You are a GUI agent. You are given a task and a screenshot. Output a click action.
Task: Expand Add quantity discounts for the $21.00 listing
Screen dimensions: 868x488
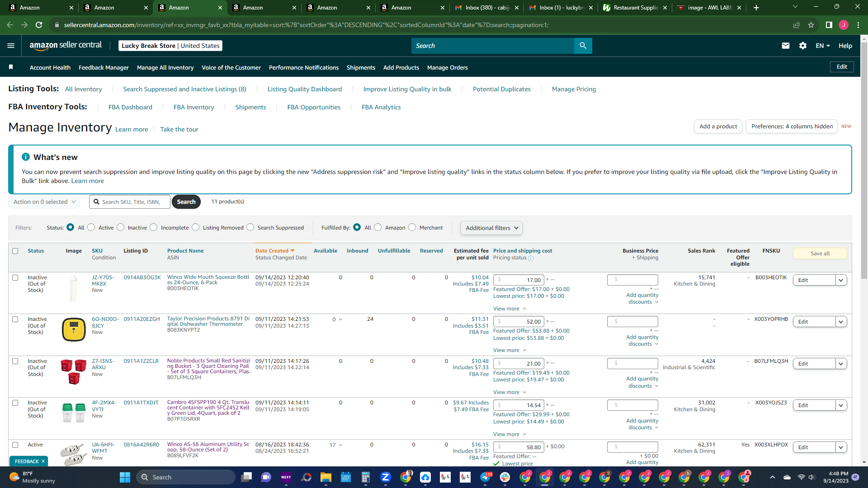(x=642, y=382)
